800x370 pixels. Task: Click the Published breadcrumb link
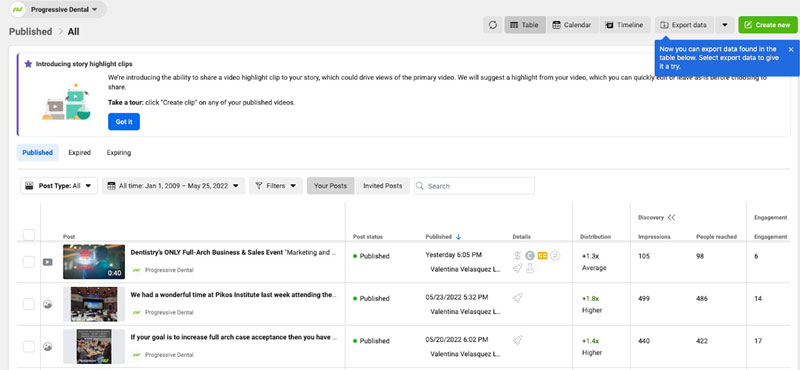pyautogui.click(x=31, y=32)
